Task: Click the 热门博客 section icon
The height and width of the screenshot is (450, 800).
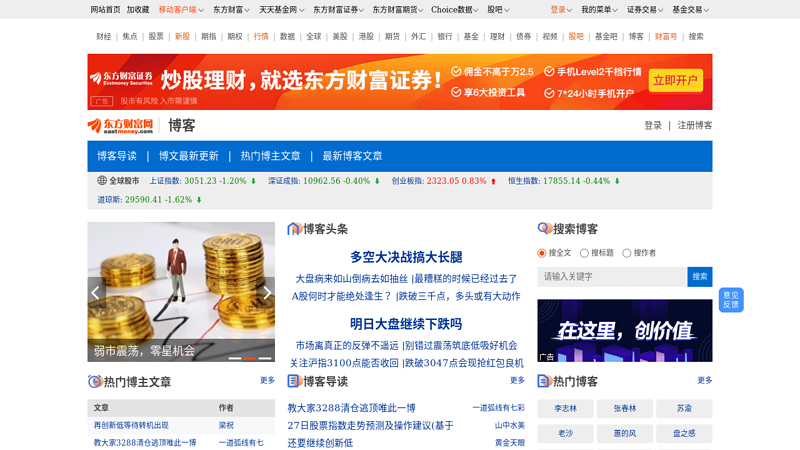Action: click(544, 381)
